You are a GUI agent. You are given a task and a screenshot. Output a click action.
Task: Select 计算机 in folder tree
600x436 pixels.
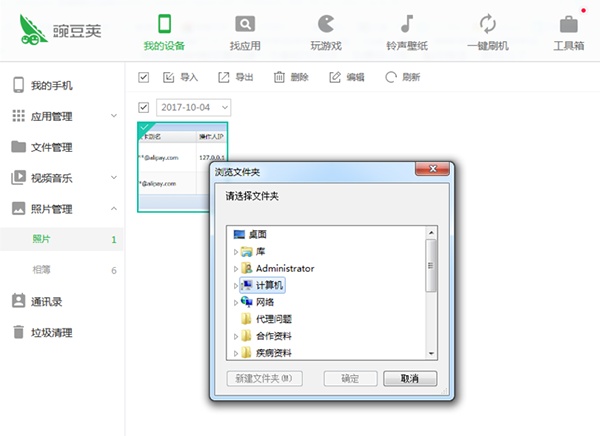pyautogui.click(x=262, y=285)
